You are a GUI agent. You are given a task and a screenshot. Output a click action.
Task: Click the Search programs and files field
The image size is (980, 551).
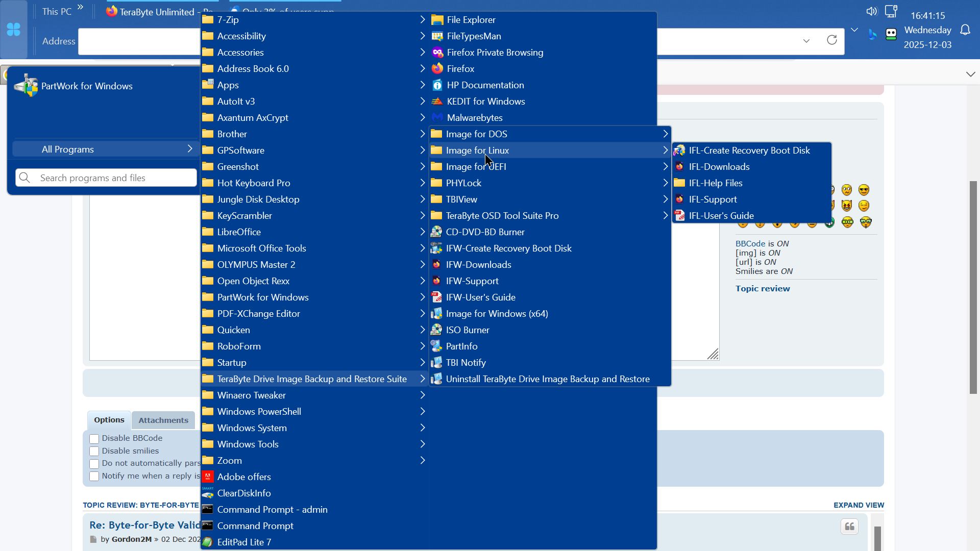point(106,178)
